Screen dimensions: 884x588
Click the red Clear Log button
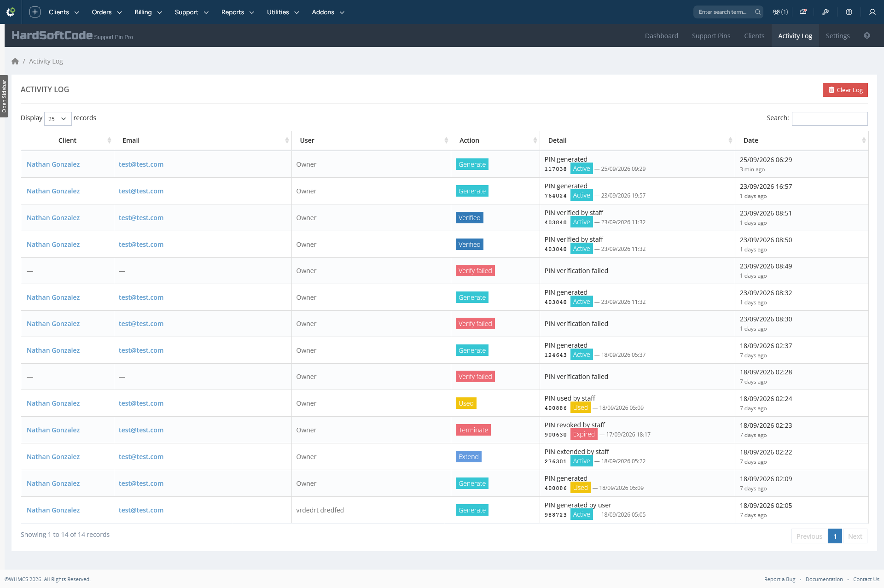(845, 90)
